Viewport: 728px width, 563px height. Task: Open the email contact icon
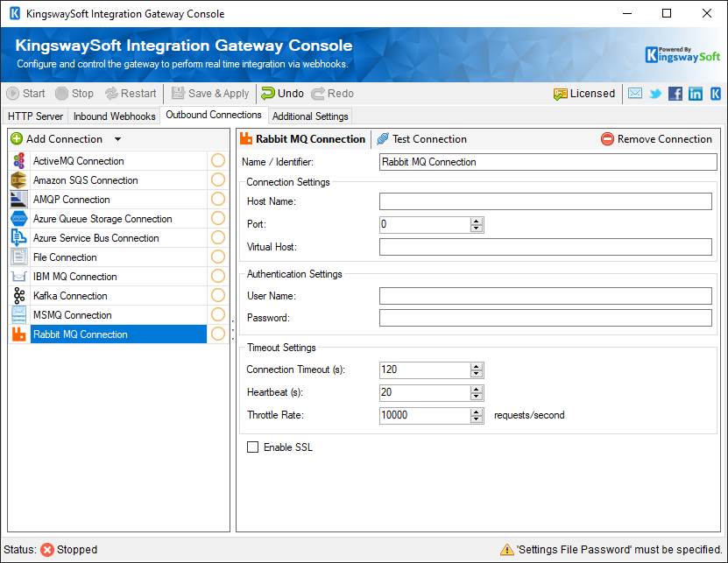pyautogui.click(x=634, y=94)
